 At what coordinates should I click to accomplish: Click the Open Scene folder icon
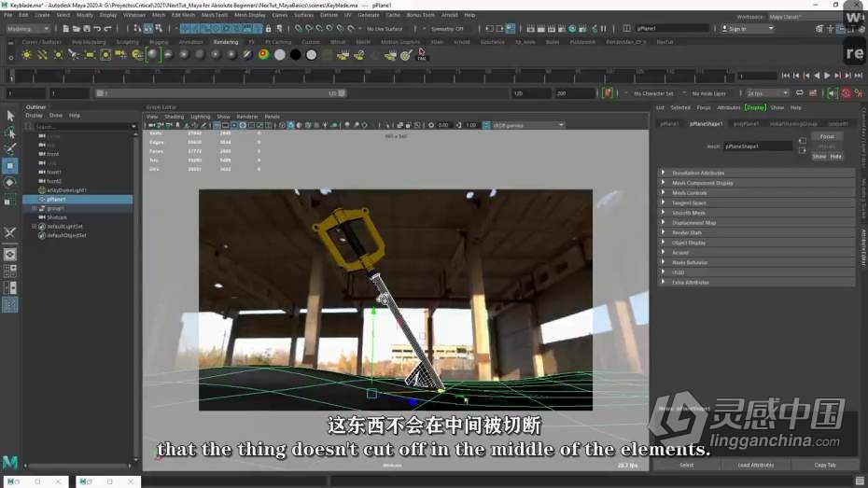tap(77, 28)
